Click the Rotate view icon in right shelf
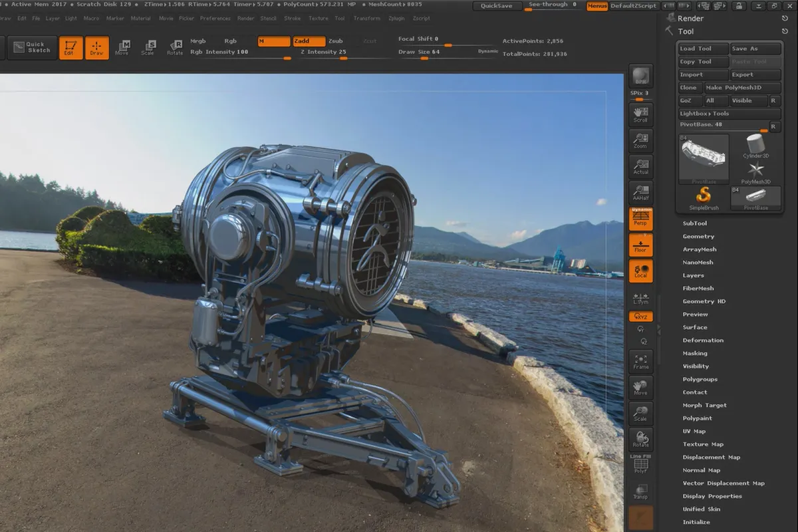798x532 pixels. click(x=641, y=439)
